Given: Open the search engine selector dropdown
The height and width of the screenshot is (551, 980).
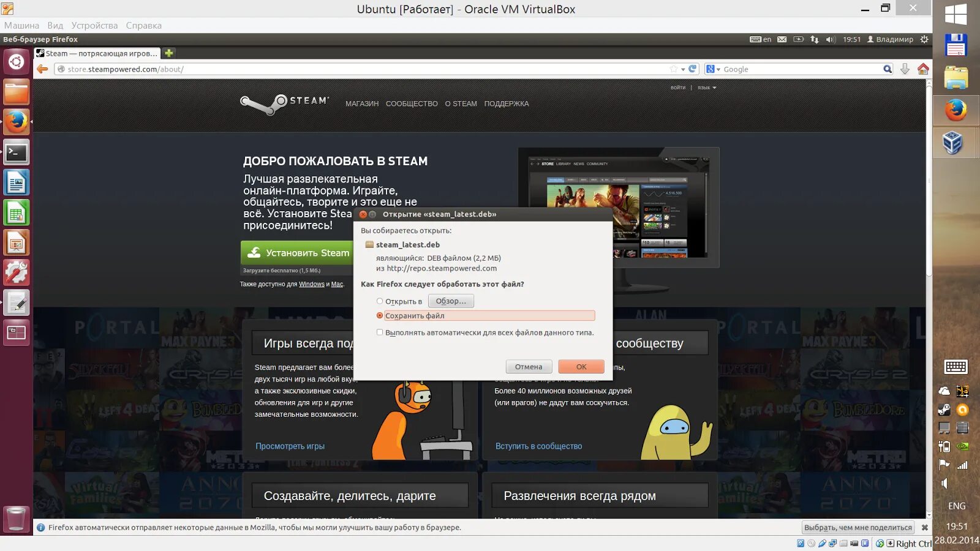Looking at the screenshot, I should point(713,69).
